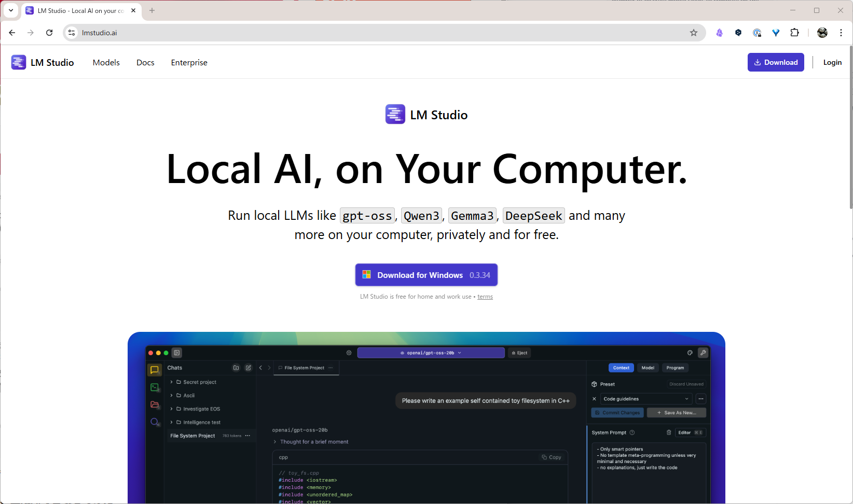Open the File System Project tab in preview
Viewport: 853px width, 504px height.
point(306,368)
